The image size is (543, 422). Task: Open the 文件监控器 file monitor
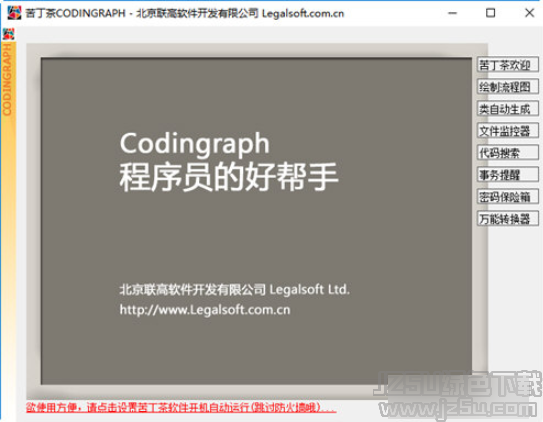pyautogui.click(x=508, y=131)
